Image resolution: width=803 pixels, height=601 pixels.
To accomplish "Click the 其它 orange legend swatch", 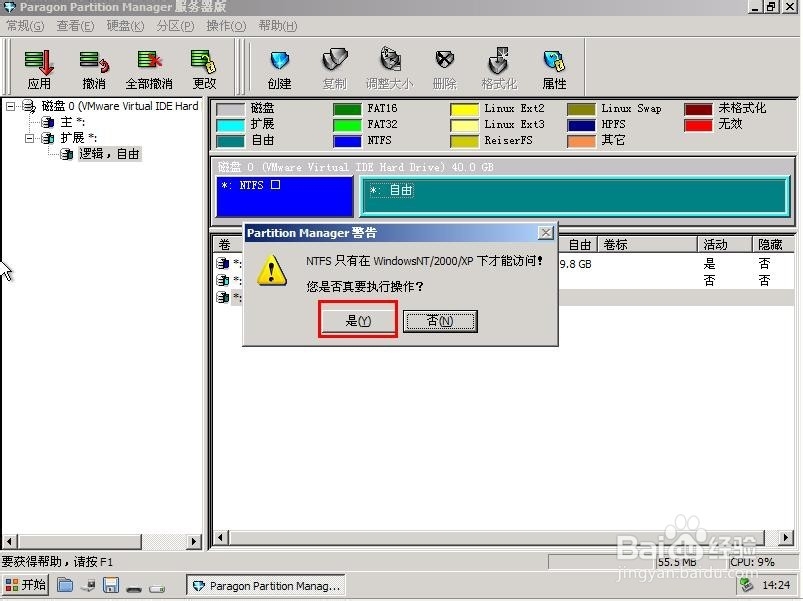I will click(581, 141).
